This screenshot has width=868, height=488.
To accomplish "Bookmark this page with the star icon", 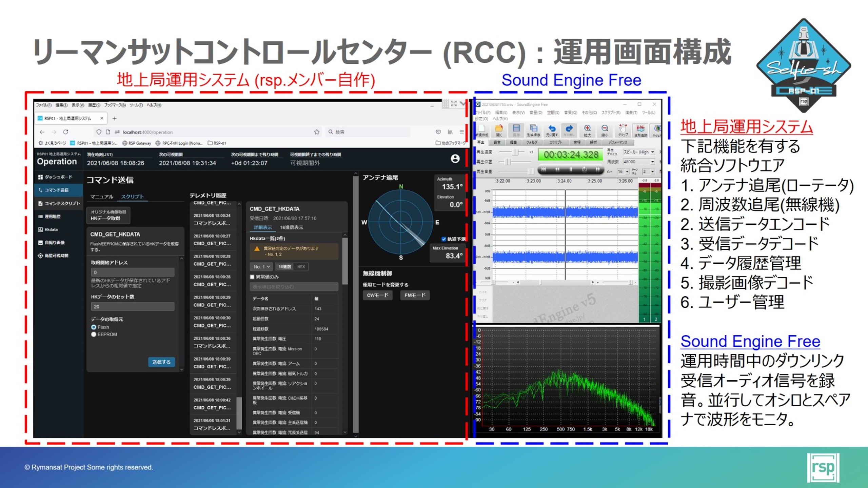I will pos(317,132).
